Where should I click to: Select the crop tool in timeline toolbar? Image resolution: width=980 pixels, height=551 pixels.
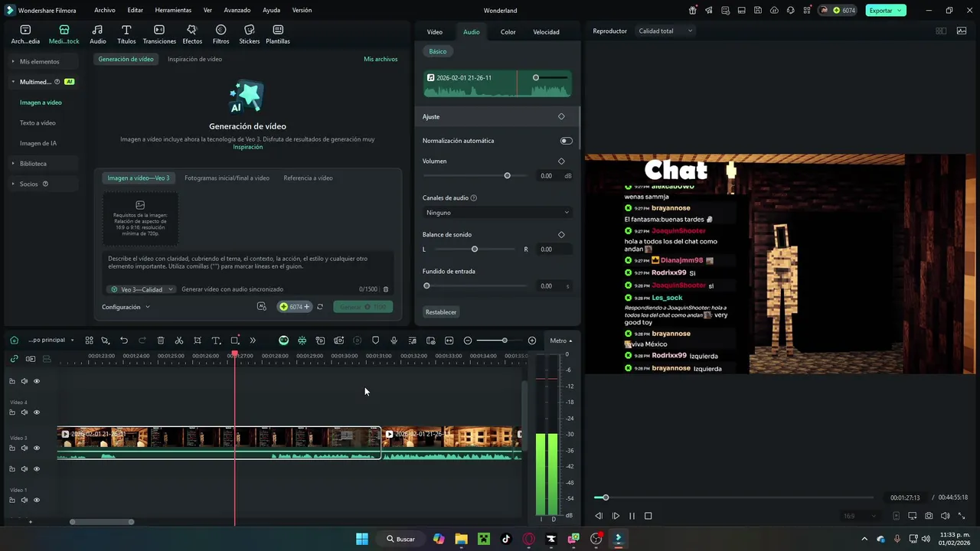(198, 341)
